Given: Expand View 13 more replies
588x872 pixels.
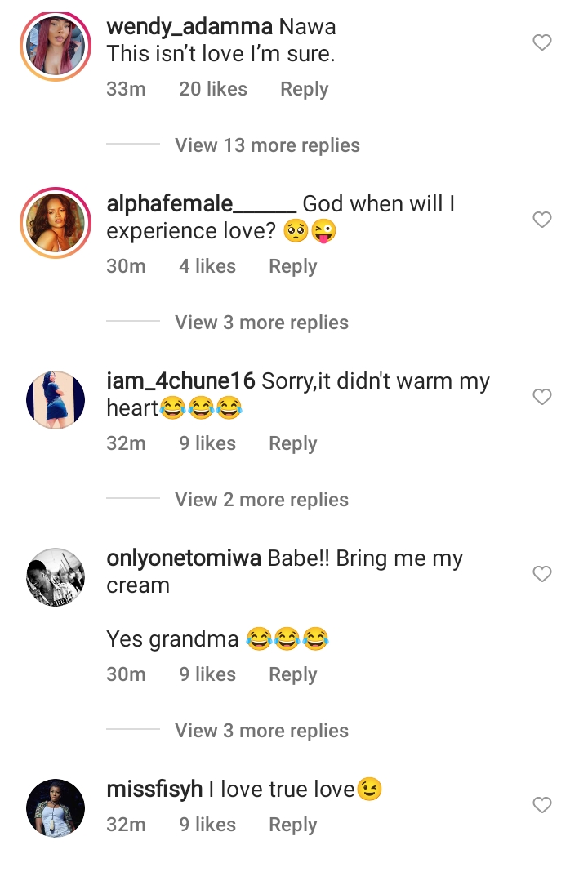Looking at the screenshot, I should pyautogui.click(x=267, y=145).
